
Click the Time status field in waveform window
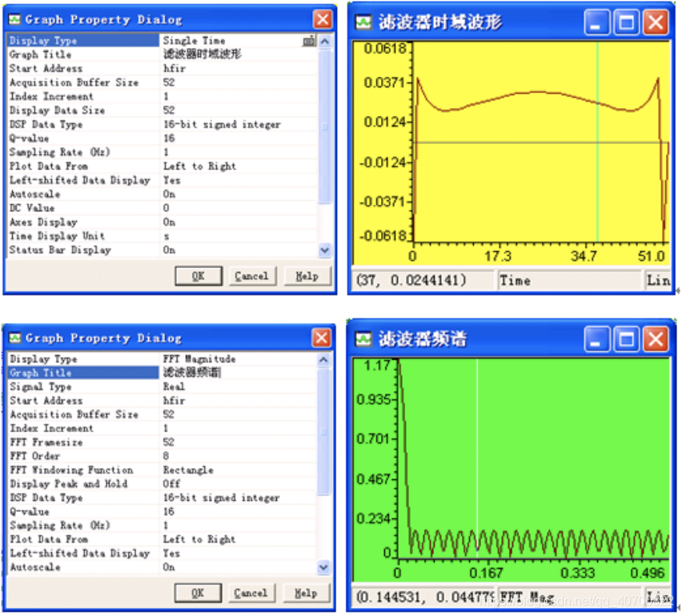click(x=570, y=280)
